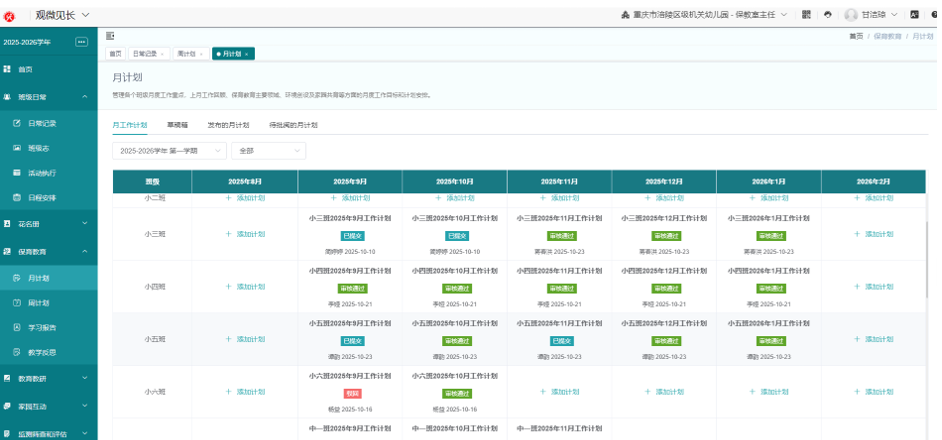The height and width of the screenshot is (440, 942).
Task: Open the QR code icon in header
Action: [806, 14]
